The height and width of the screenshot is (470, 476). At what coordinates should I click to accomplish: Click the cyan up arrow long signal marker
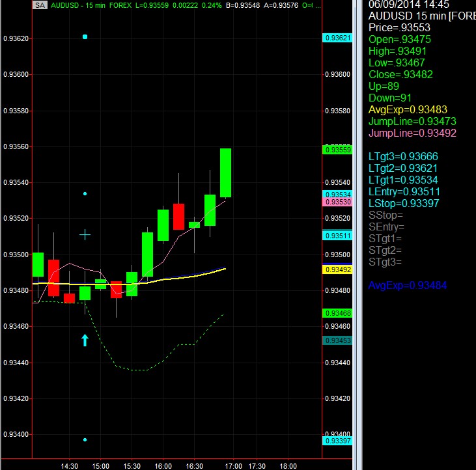click(85, 340)
